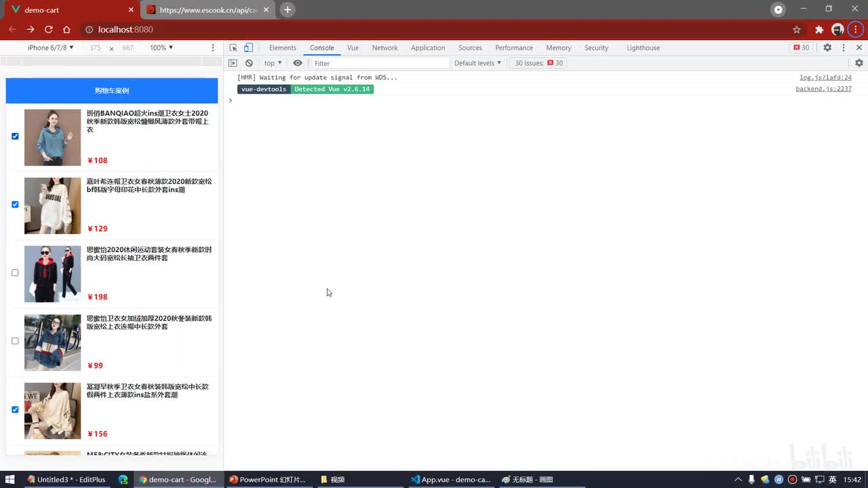The width and height of the screenshot is (868, 488).
Task: Close the DevTools panel
Action: point(859,47)
